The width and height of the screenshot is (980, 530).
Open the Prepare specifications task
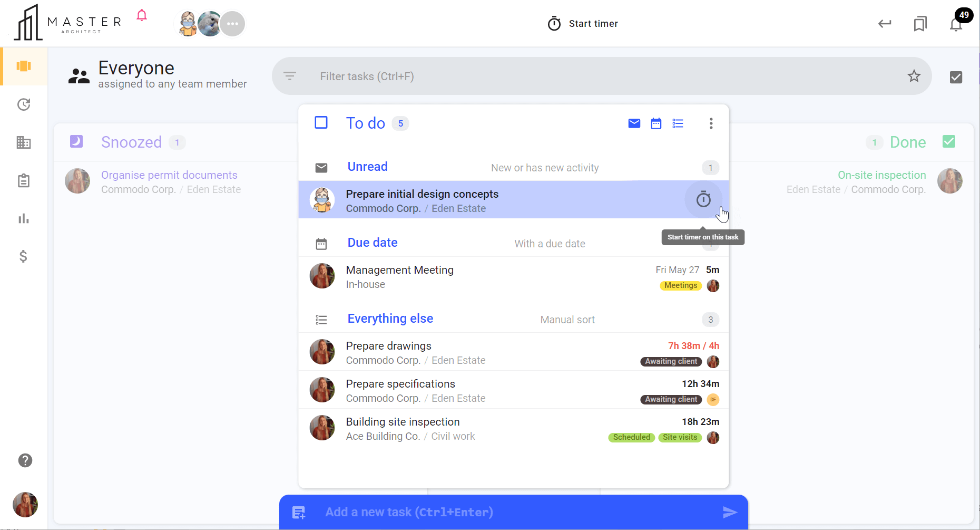click(514, 390)
